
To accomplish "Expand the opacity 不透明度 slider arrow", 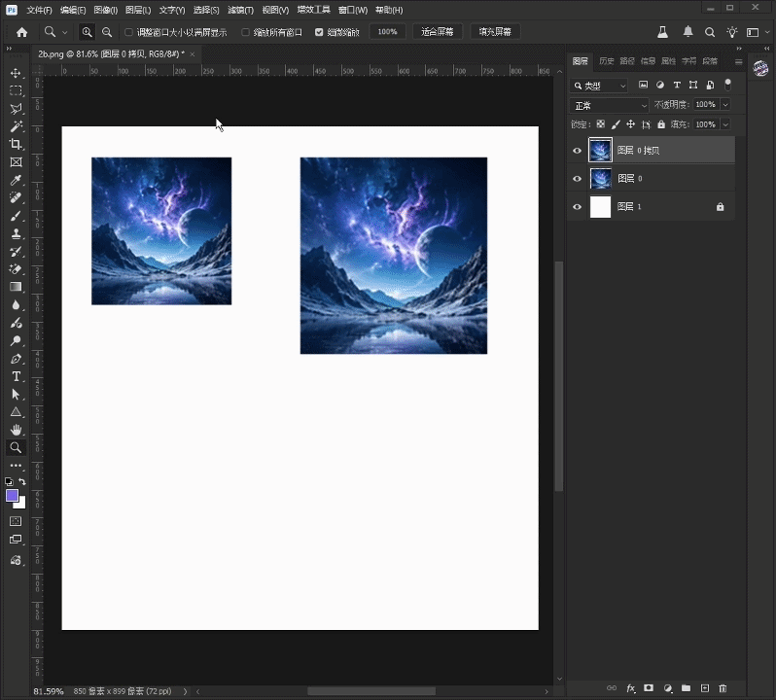I will pyautogui.click(x=725, y=104).
